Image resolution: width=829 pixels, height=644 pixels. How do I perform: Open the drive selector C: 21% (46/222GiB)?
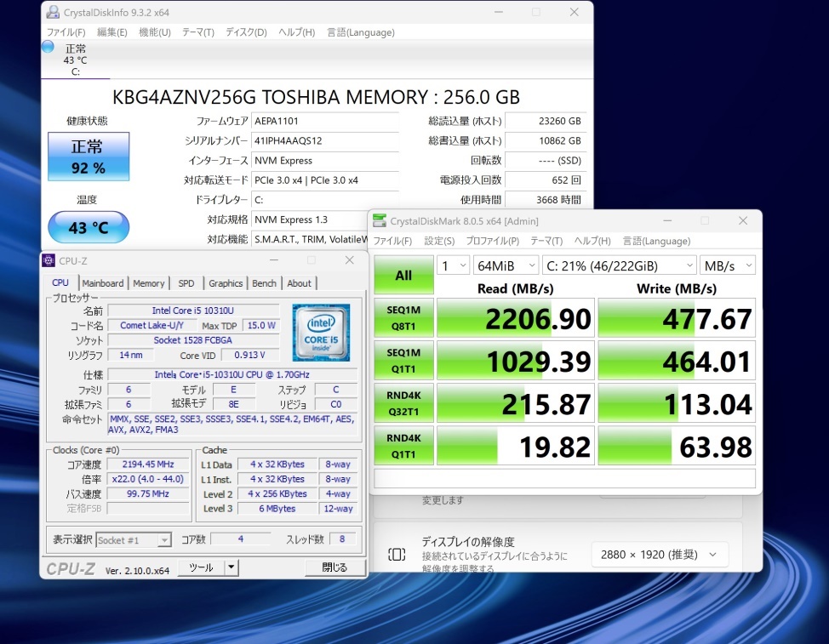click(619, 265)
